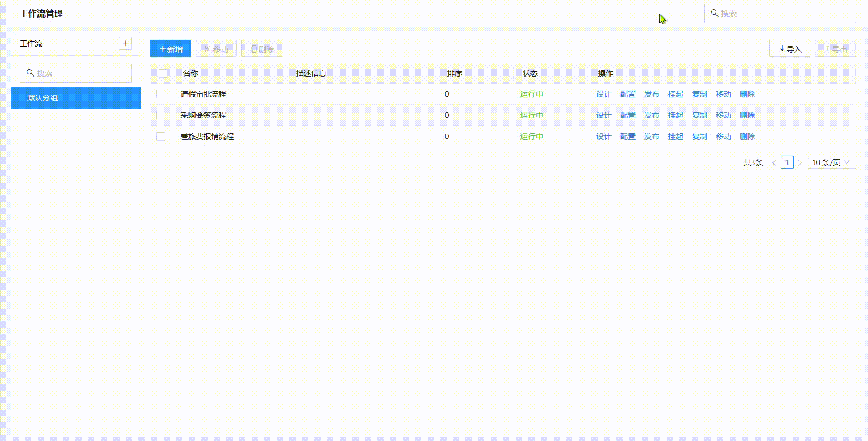The image size is (868, 441).
Task: Click the 导入 import button
Action: [x=789, y=49]
